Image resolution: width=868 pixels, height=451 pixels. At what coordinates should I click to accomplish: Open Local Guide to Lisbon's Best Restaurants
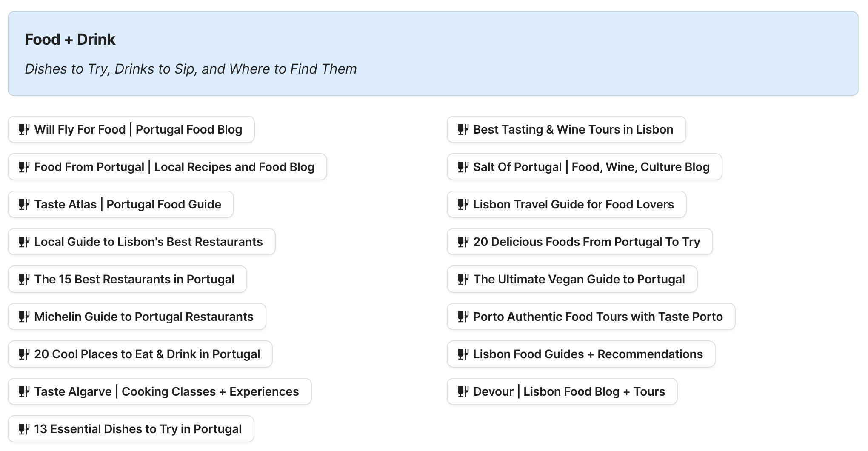[x=141, y=242]
